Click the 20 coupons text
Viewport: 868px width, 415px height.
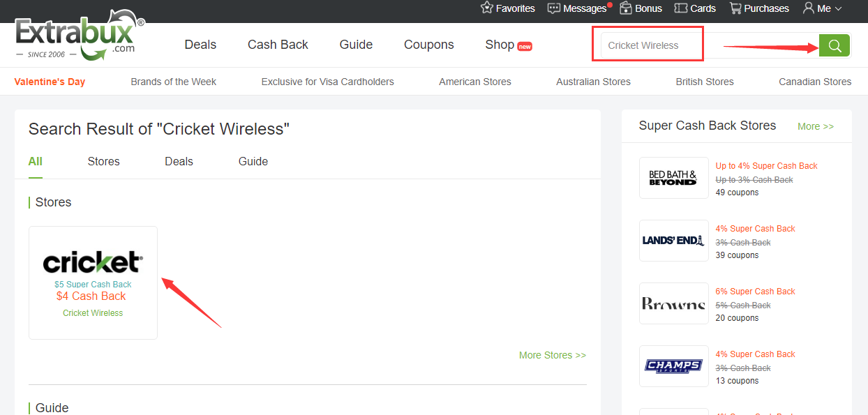click(x=737, y=318)
